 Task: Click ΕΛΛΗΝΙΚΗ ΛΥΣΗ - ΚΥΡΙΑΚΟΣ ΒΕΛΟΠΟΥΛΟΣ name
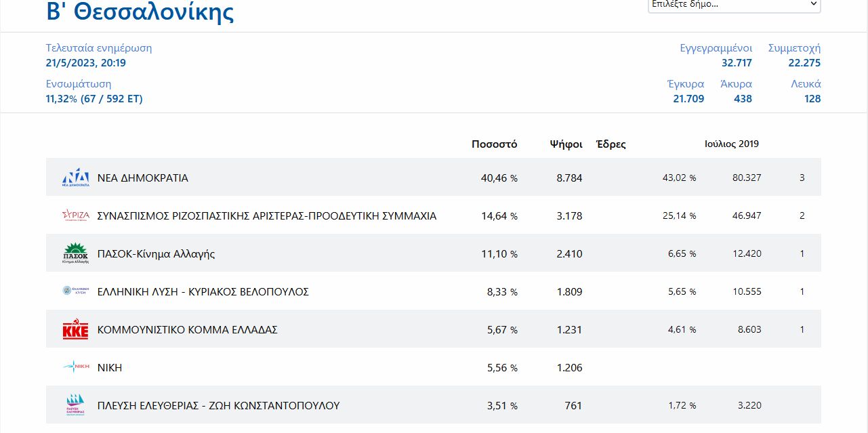coord(203,292)
